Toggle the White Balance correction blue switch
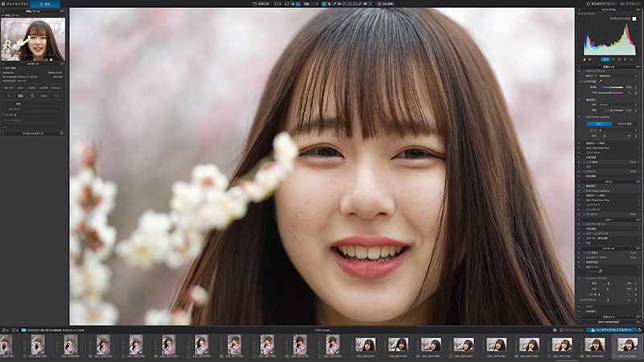 click(584, 71)
